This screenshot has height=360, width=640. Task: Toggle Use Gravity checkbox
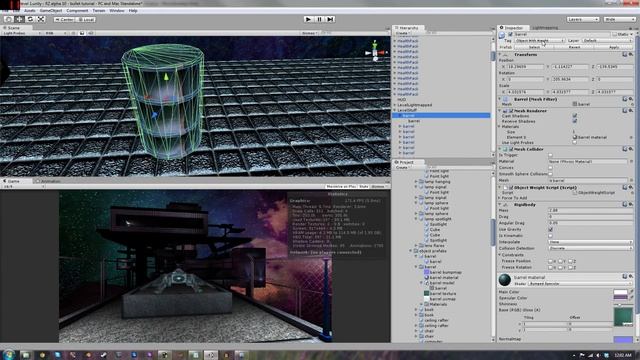[550, 229]
